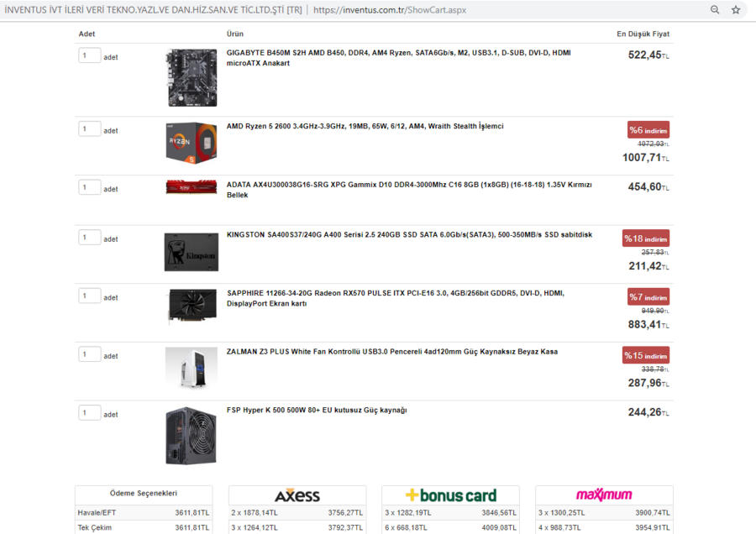Click the 522,45 TL motherboard price
The width and height of the screenshot is (756, 534).
(648, 55)
